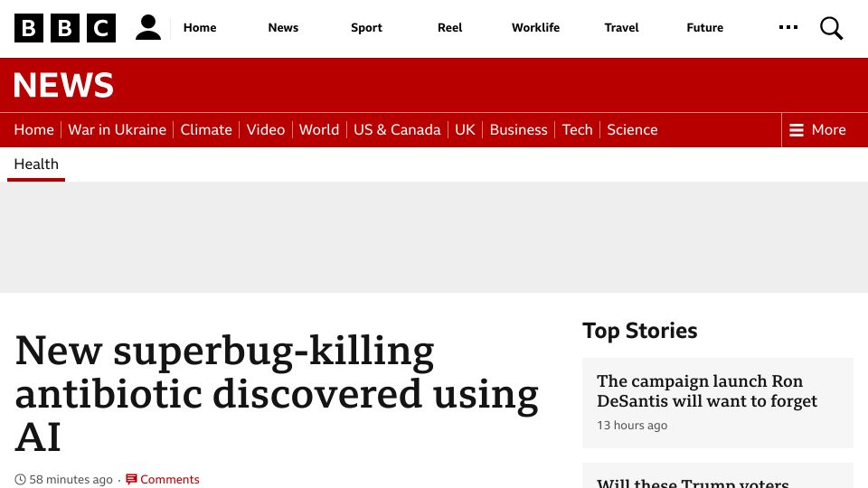Open Future in the top navigation
Screen dimensions: 868x488
click(704, 28)
